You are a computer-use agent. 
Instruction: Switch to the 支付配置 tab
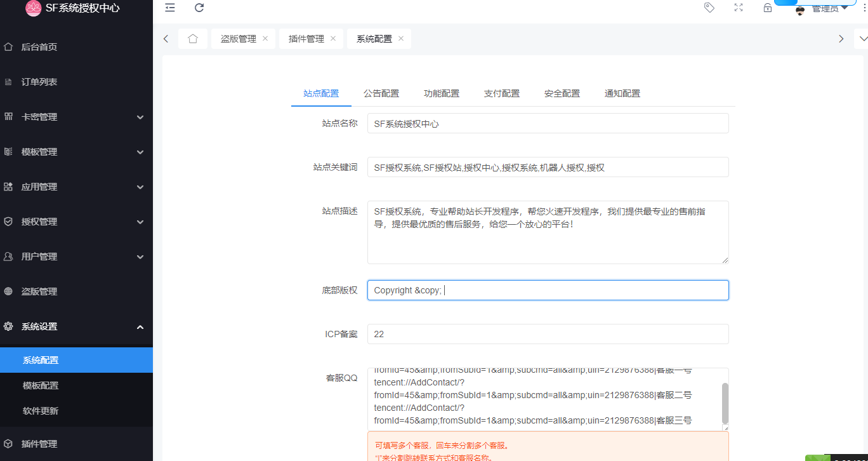(501, 93)
